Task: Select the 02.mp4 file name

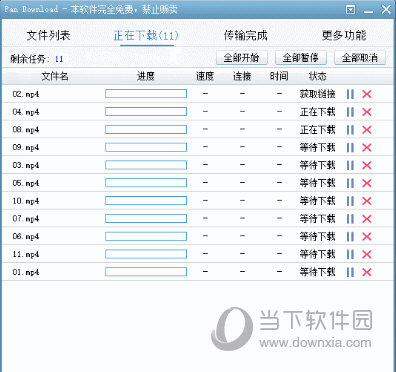Action: 26,94
